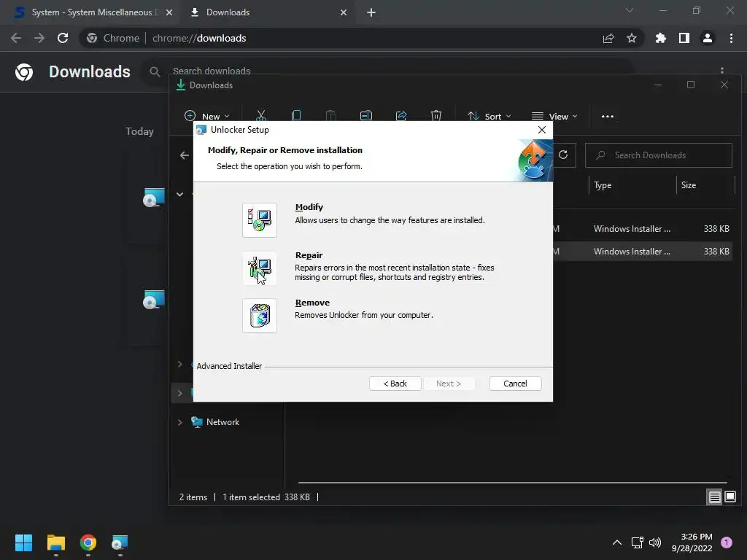Show hidden tray icons chevron
This screenshot has width=747, height=560.
pos(617,542)
